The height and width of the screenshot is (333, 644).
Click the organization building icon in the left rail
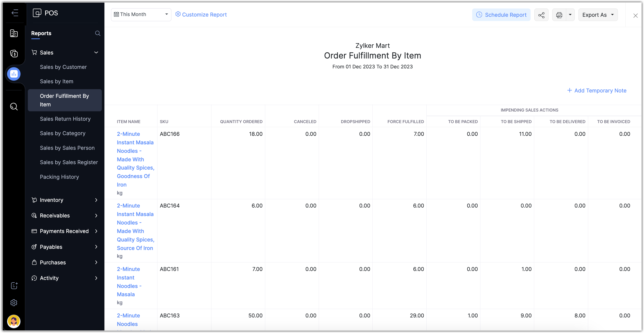[14, 33]
